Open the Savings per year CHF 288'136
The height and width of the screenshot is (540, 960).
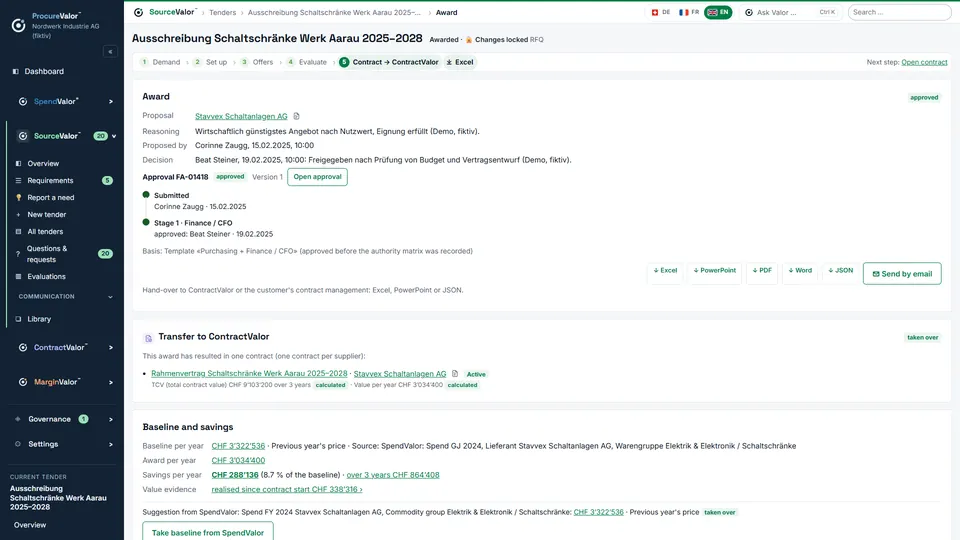(234, 475)
